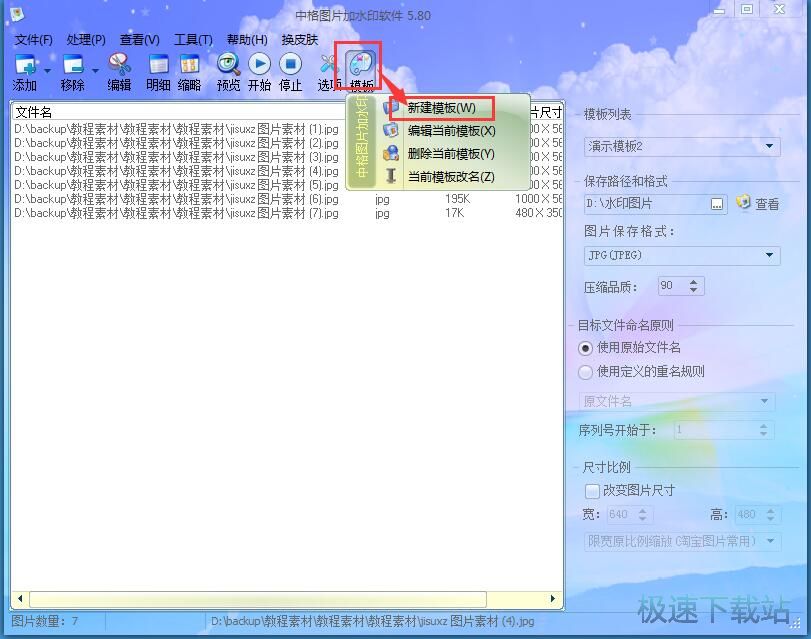811x639 pixels.
Task: Enable the 改变图片尺寸 checkbox
Action: [591, 490]
